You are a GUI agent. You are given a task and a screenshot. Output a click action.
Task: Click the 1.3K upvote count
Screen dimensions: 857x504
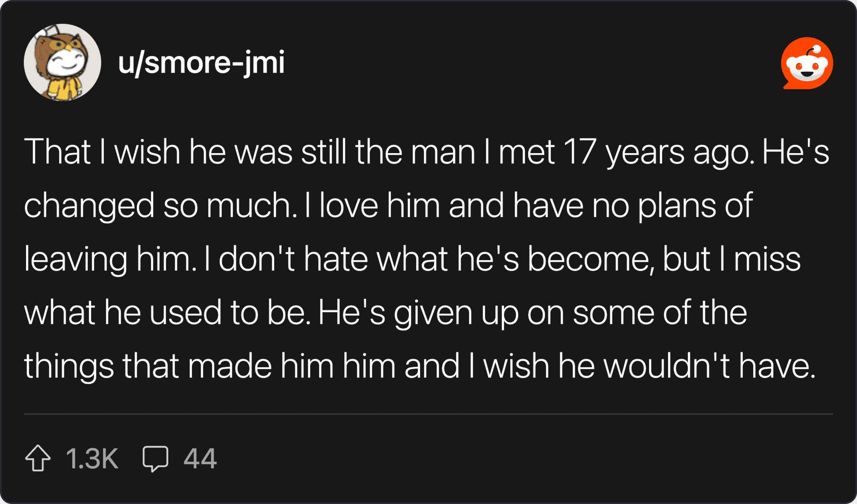(x=92, y=458)
